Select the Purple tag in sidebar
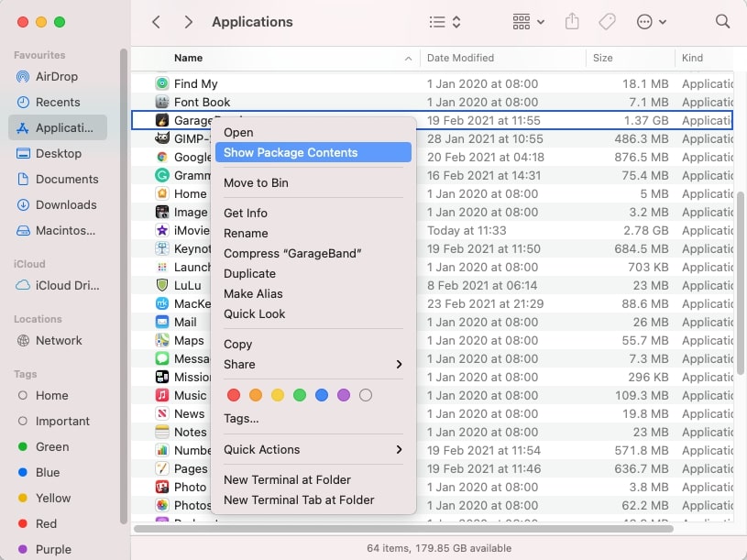 (x=57, y=550)
